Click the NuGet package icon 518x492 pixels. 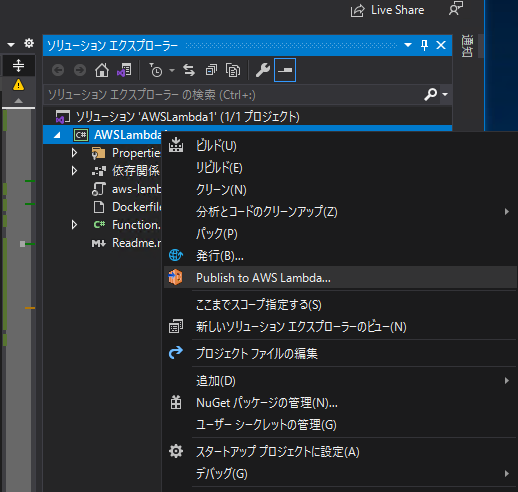coord(176,402)
